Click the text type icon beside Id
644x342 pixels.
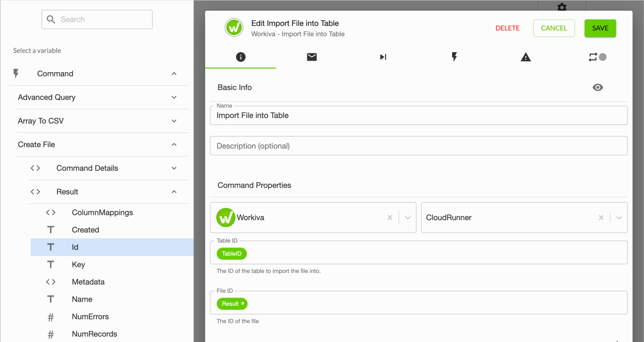pyautogui.click(x=51, y=247)
